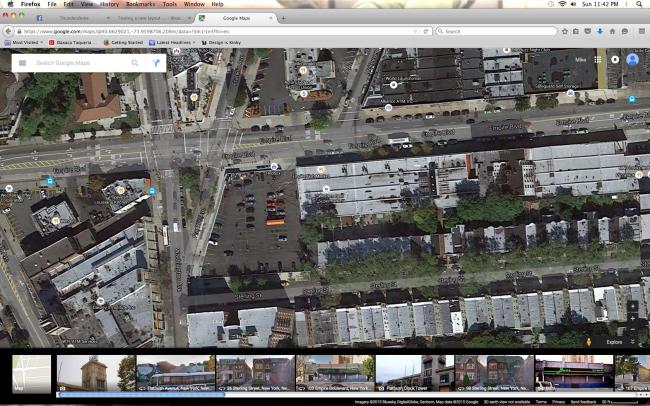The width and height of the screenshot is (650, 406).
Task: Click the Send feedback link
Action: (582, 402)
